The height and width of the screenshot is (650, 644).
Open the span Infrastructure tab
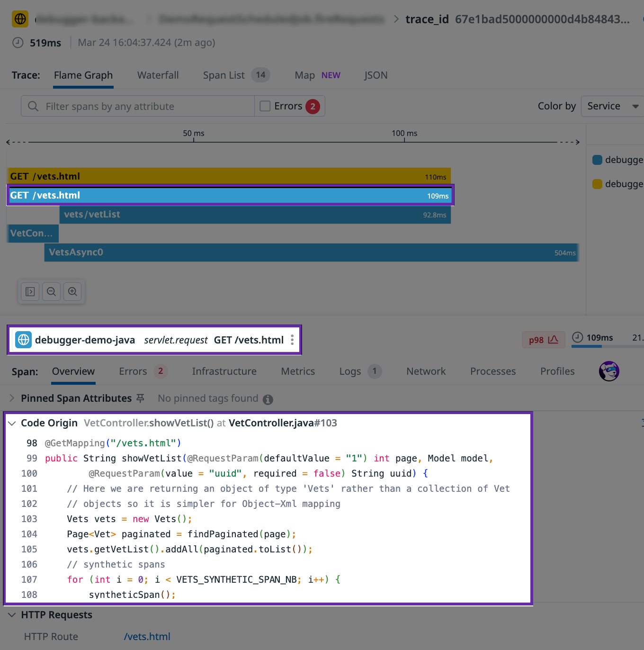click(x=224, y=371)
